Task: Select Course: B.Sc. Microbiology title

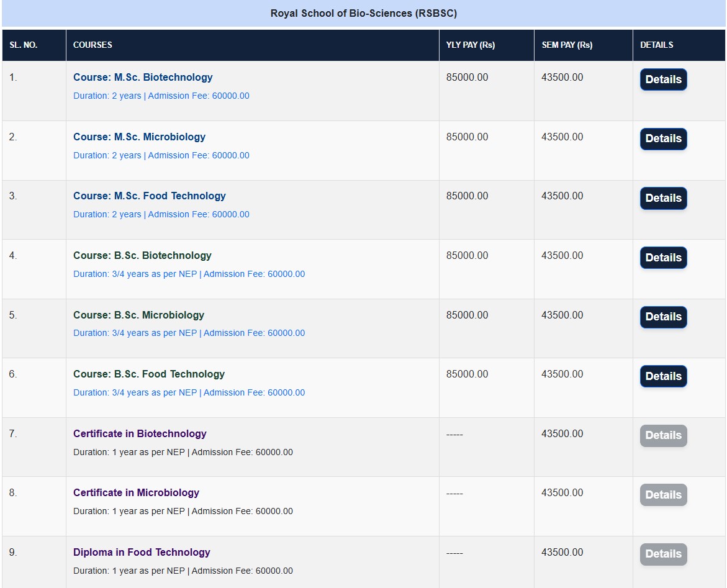Action: [x=138, y=315]
